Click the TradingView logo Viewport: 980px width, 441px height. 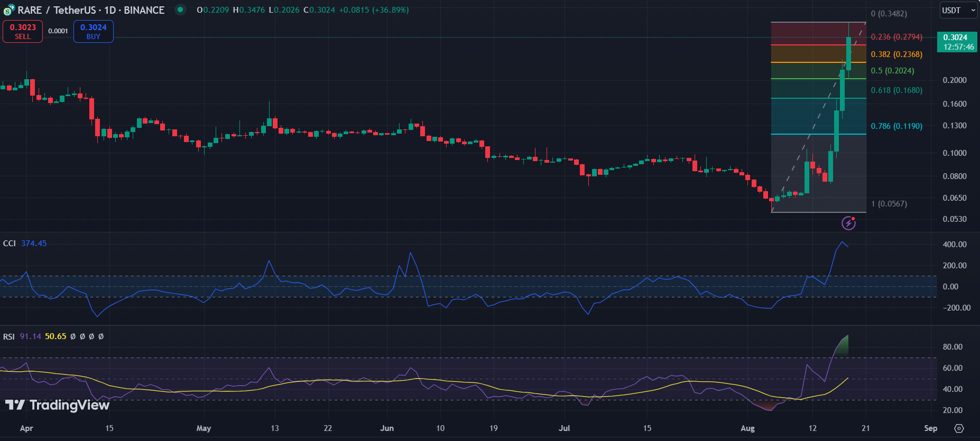point(57,405)
